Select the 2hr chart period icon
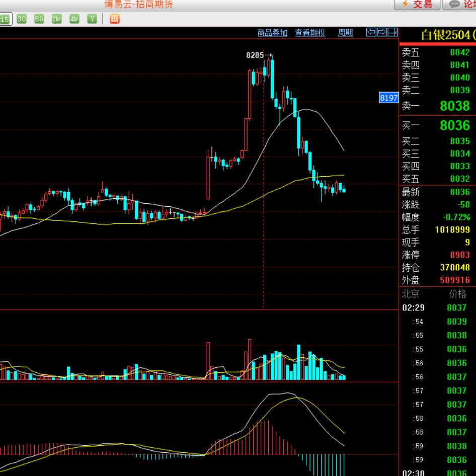 tap(57, 19)
